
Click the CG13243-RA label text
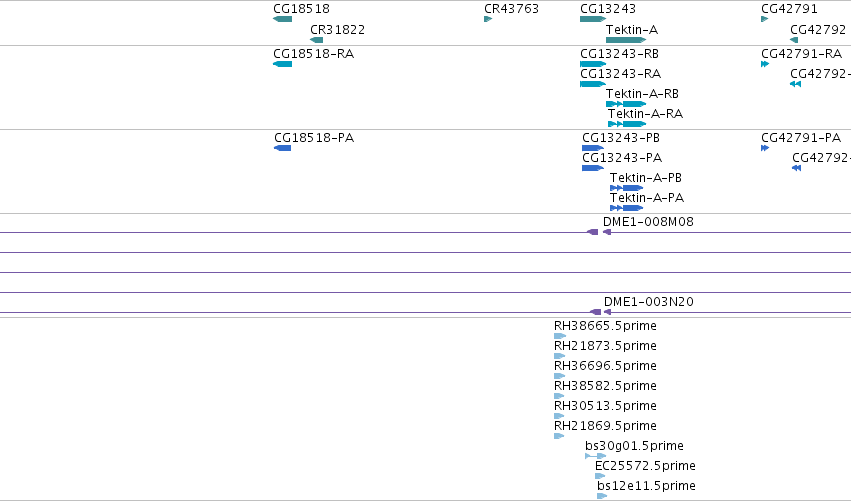tap(621, 74)
